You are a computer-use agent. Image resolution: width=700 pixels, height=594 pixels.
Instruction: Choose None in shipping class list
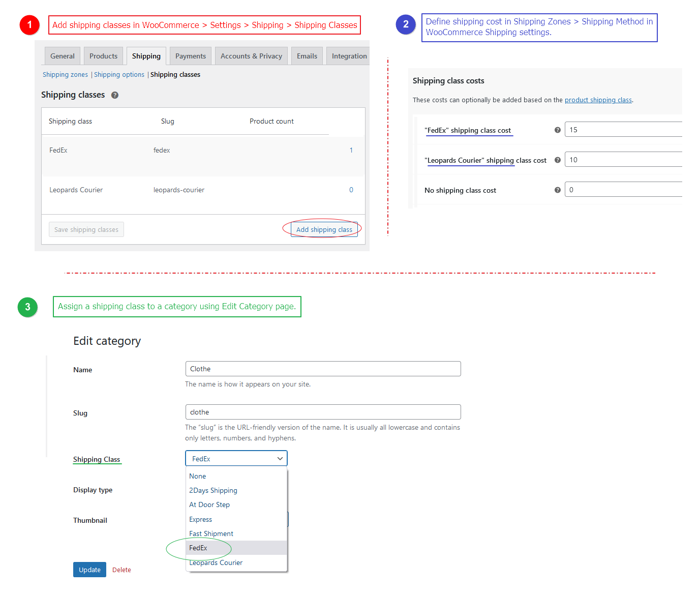(237, 476)
